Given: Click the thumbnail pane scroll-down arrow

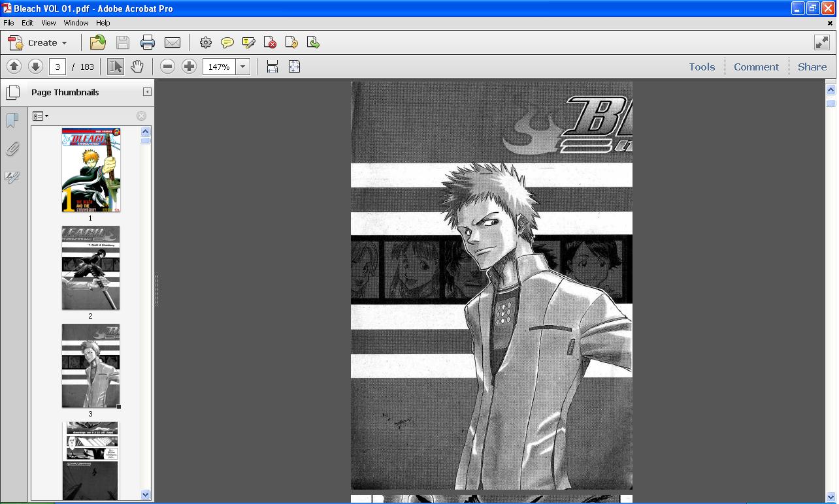Looking at the screenshot, I should (x=146, y=494).
